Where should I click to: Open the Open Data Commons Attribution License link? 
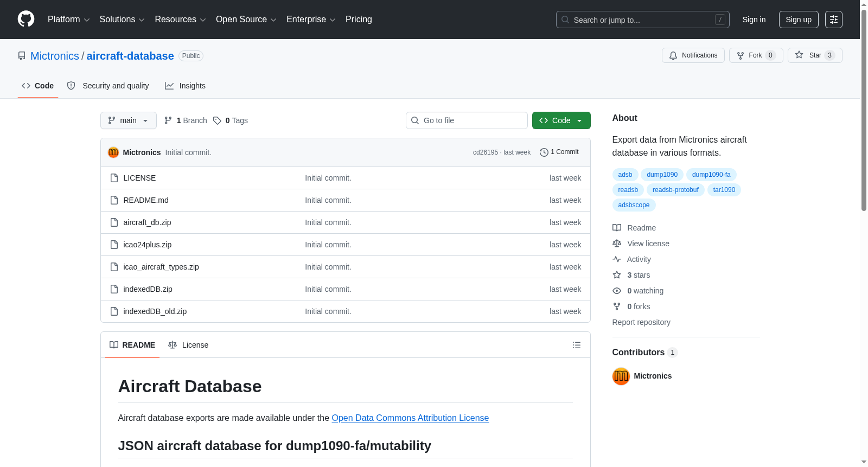pos(410,418)
